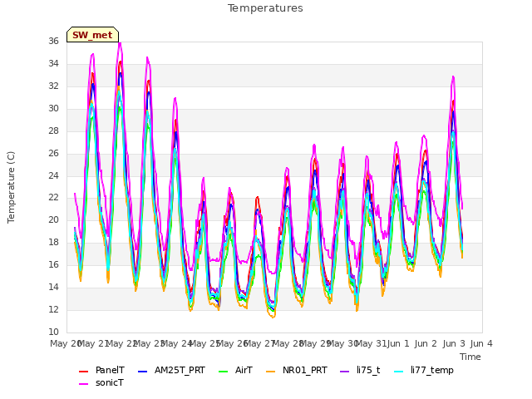
Task: Click the blue AM25T_PRT legend swatch
Action: pos(142,372)
